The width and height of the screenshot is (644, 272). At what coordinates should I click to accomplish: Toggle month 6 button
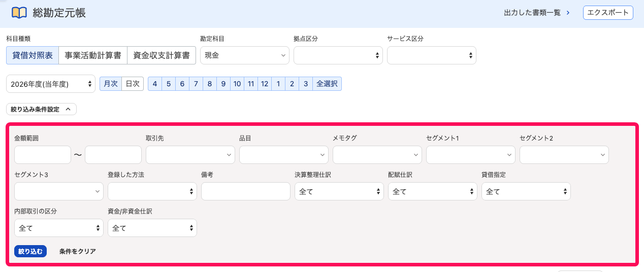[x=182, y=84]
